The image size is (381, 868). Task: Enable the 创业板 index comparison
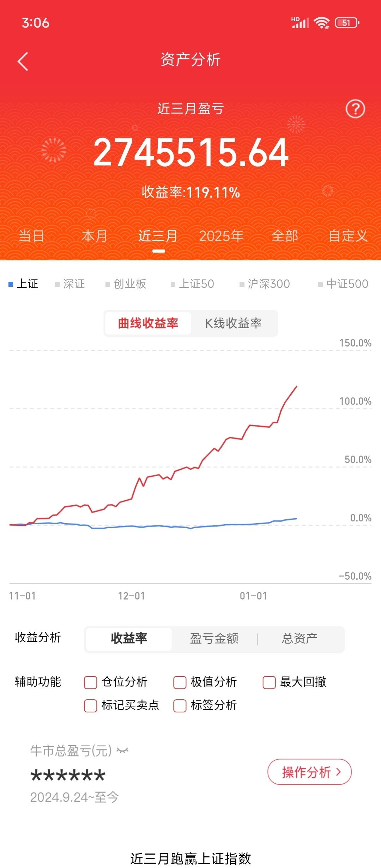pos(126,284)
